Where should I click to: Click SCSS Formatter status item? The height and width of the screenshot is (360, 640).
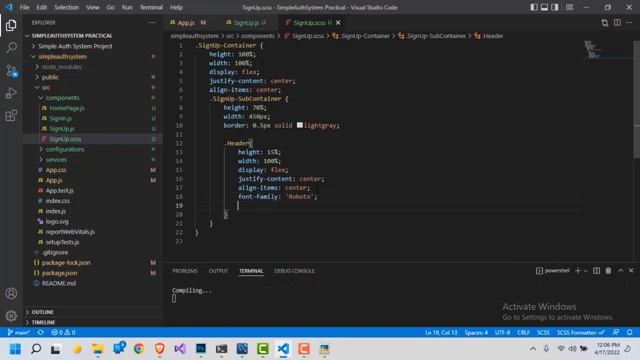click(580, 332)
